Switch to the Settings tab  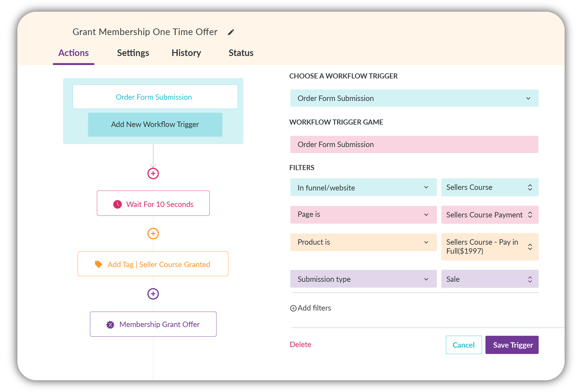133,53
